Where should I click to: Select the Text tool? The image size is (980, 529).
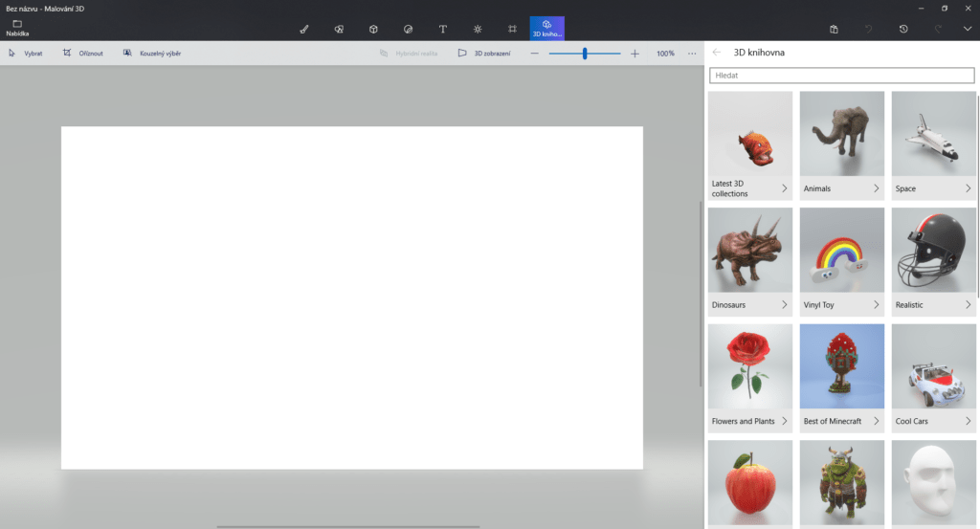[x=442, y=29]
